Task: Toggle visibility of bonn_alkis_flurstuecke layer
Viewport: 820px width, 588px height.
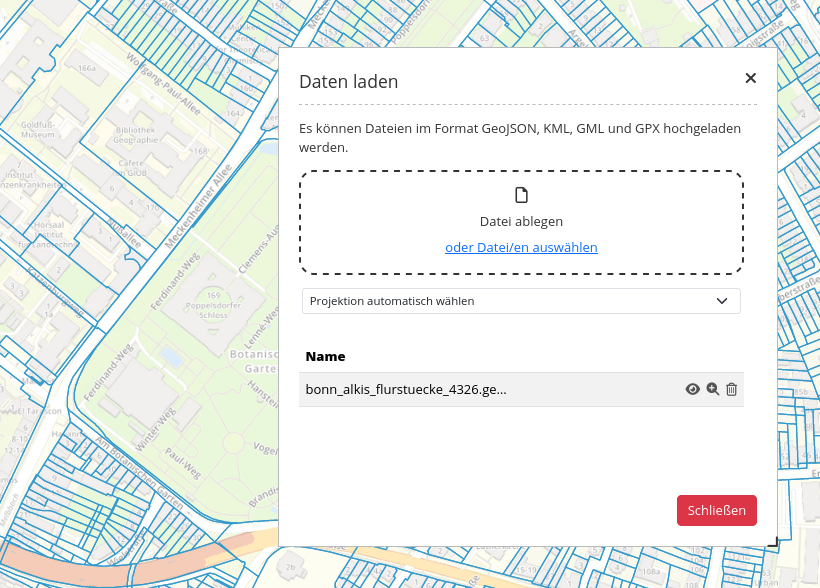Action: click(692, 389)
